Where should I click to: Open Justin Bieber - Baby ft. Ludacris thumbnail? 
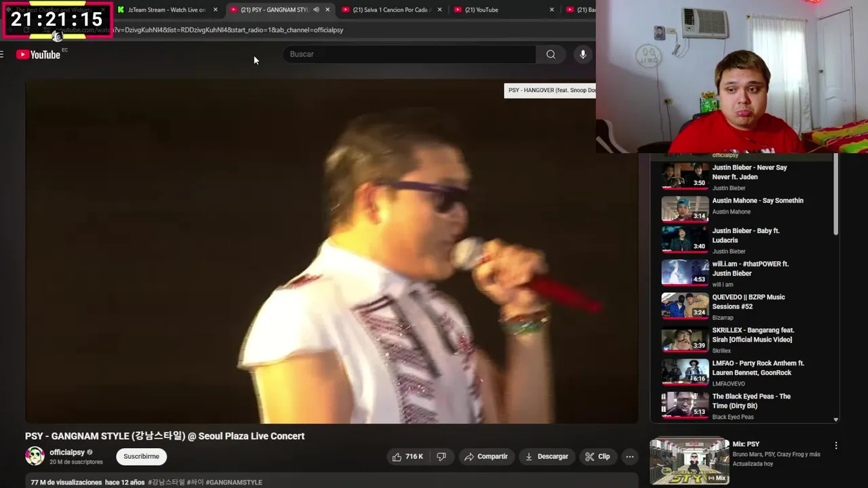tap(685, 239)
